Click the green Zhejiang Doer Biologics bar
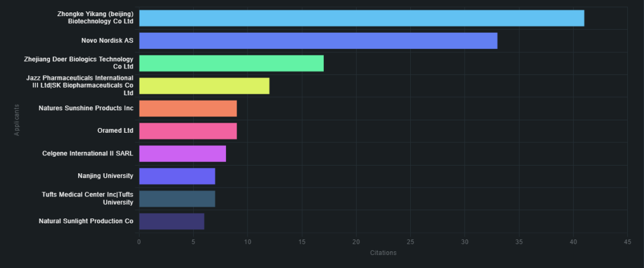Image resolution: width=644 pixels, height=268 pixels. click(x=231, y=63)
